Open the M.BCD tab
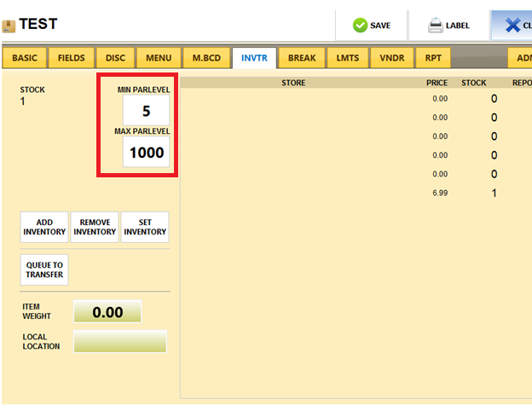The image size is (532, 405). (x=206, y=58)
